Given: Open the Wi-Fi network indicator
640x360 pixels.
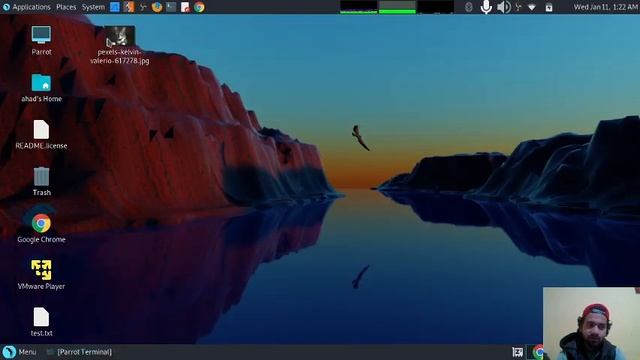Looking at the screenshot, I should point(531,7).
